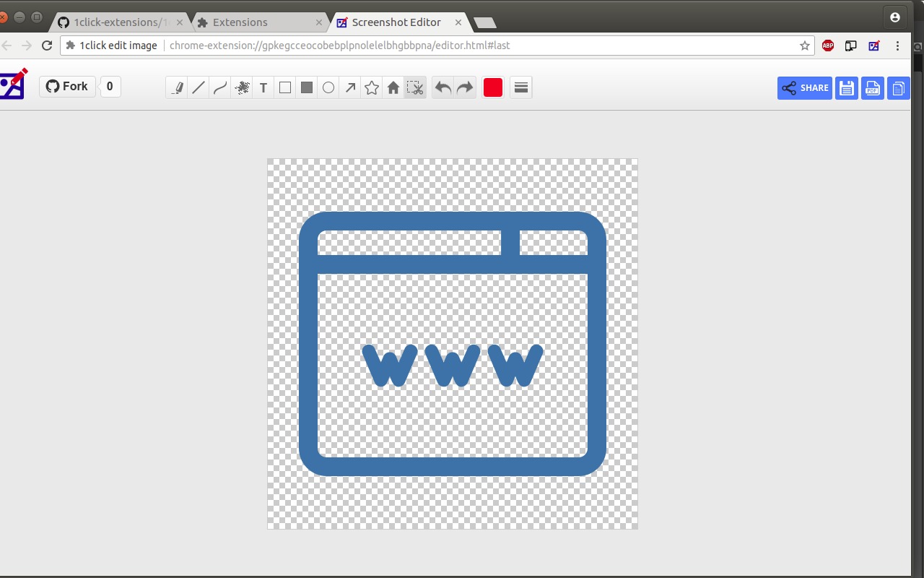This screenshot has height=578, width=924.
Task: Toggle the crop scissors tool
Action: coord(415,88)
